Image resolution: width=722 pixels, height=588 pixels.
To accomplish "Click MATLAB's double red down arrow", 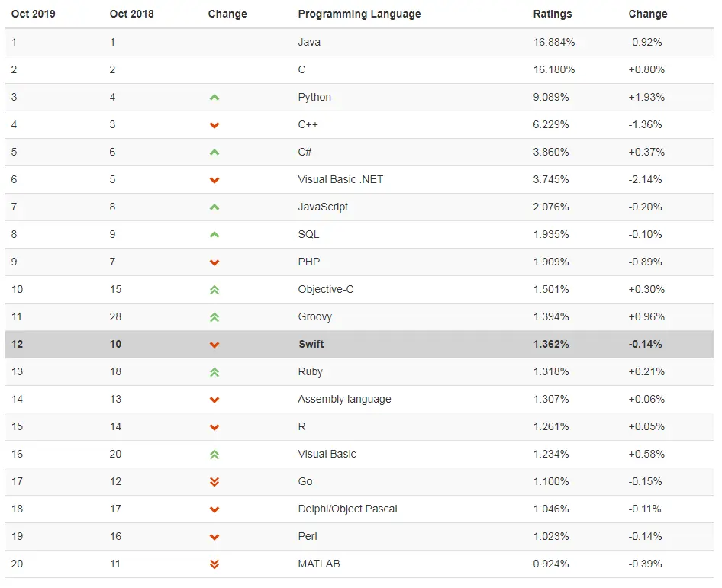I will (x=214, y=564).
